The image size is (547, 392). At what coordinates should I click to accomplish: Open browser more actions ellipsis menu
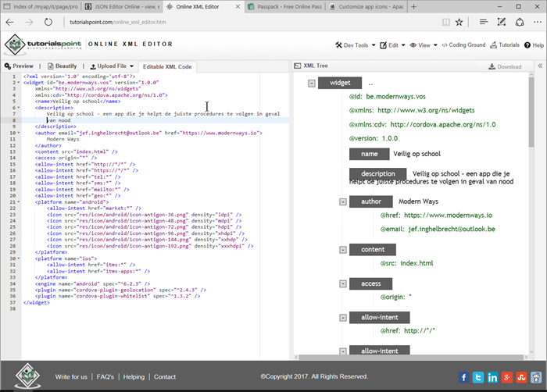pyautogui.click(x=538, y=22)
